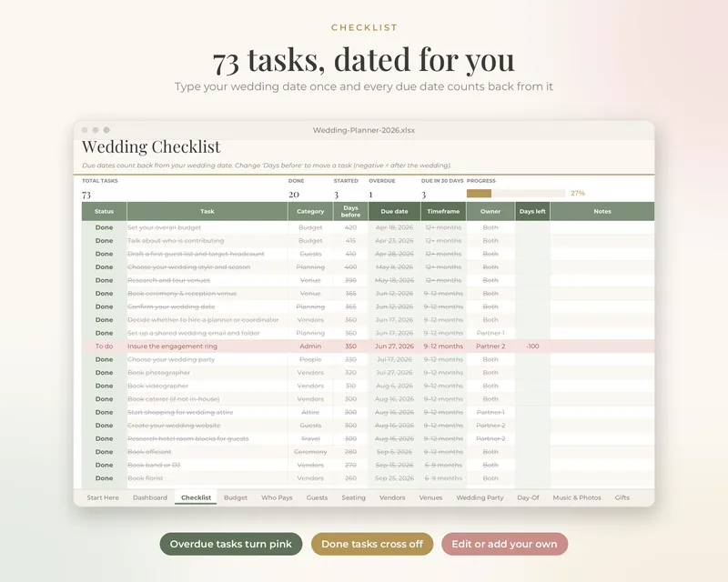Select the Timeframe column header
Viewport: 728px width, 582px height.
443,211
